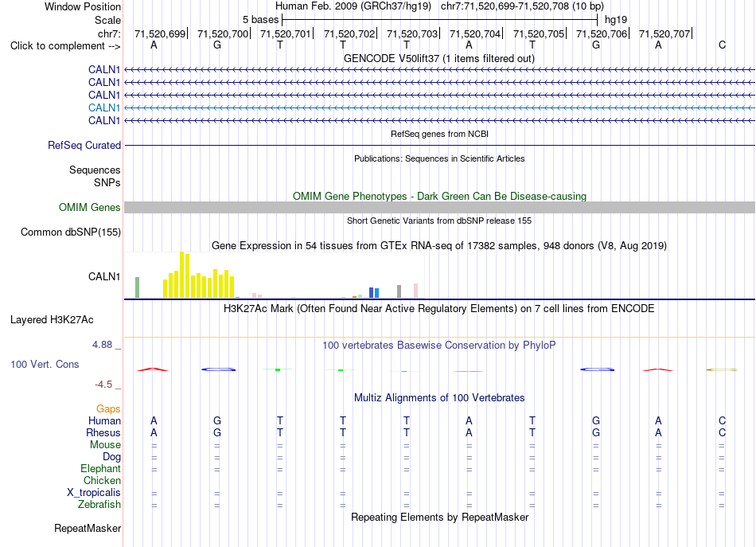Click the yellow bars in GTEx chart

click(199, 275)
